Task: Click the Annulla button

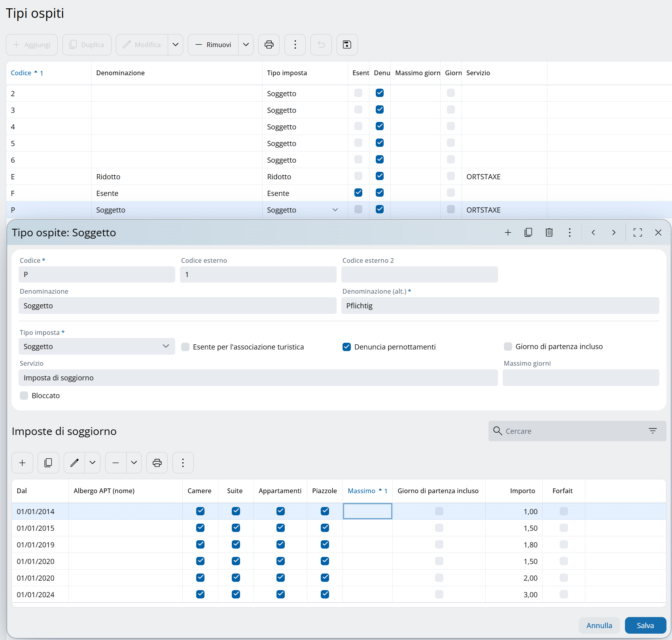Action: (599, 625)
